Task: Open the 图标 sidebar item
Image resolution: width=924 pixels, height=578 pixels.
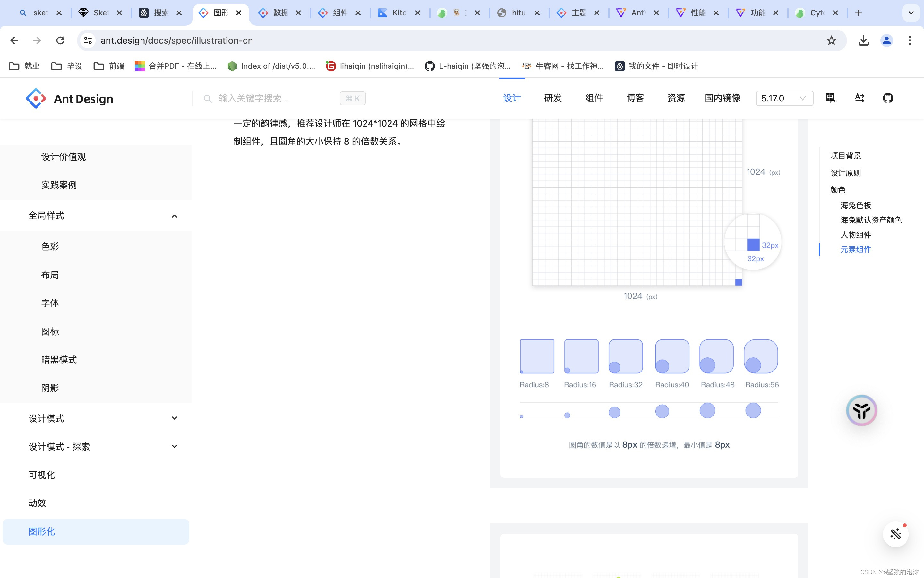Action: pyautogui.click(x=96, y=331)
